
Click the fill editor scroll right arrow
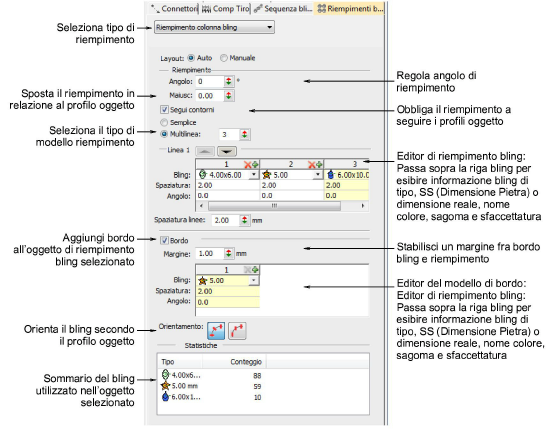pyautogui.click(x=363, y=206)
